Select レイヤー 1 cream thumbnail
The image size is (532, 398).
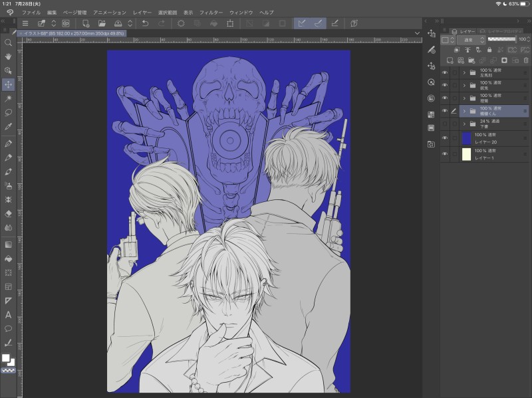(x=467, y=154)
